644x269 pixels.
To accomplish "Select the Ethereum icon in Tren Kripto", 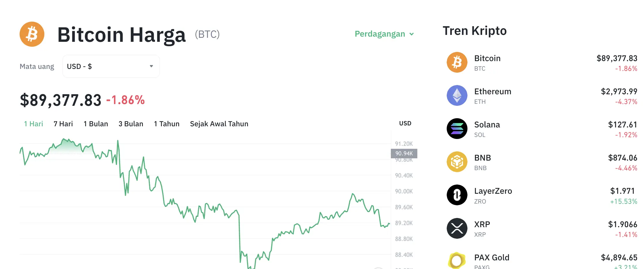I will coord(457,95).
